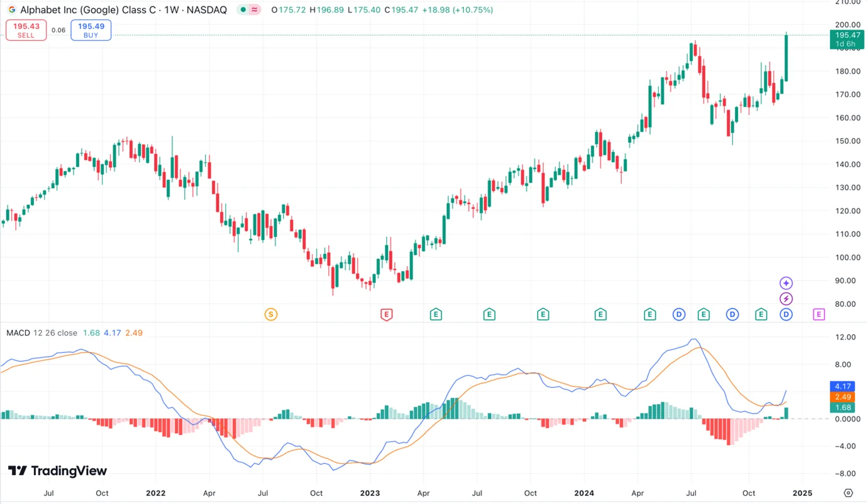
Task: Click the 2024 label on the time axis
Action: click(584, 493)
